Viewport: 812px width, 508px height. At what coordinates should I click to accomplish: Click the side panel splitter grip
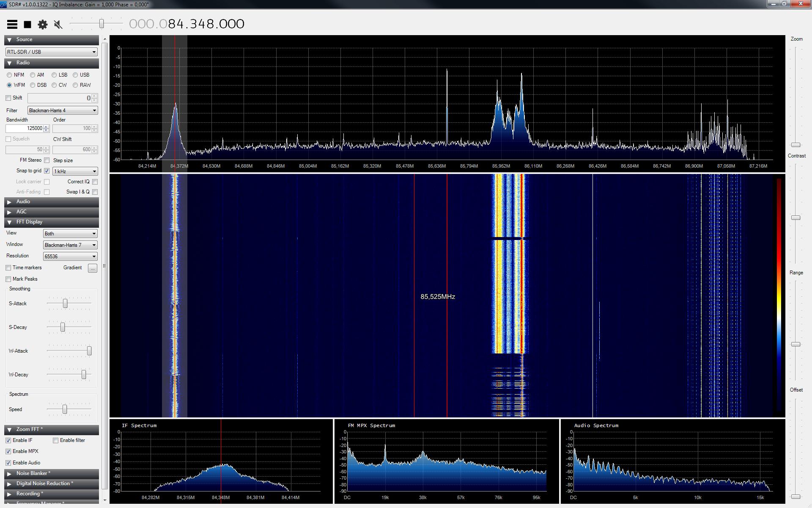[104, 266]
